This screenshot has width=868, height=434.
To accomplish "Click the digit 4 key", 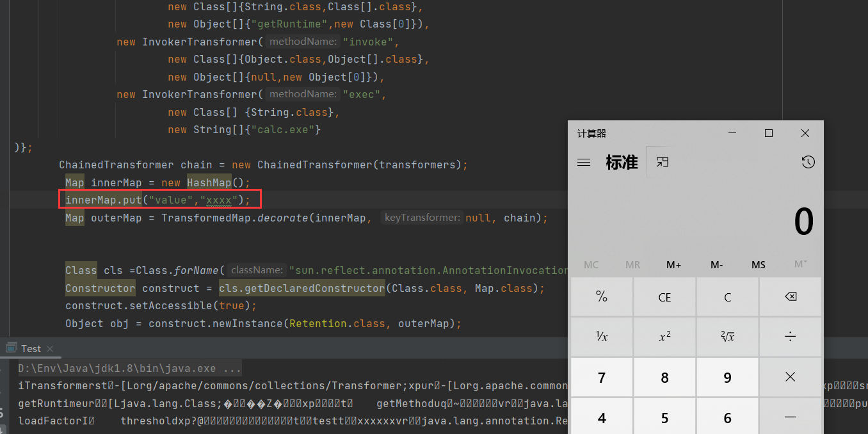I will click(x=602, y=416).
